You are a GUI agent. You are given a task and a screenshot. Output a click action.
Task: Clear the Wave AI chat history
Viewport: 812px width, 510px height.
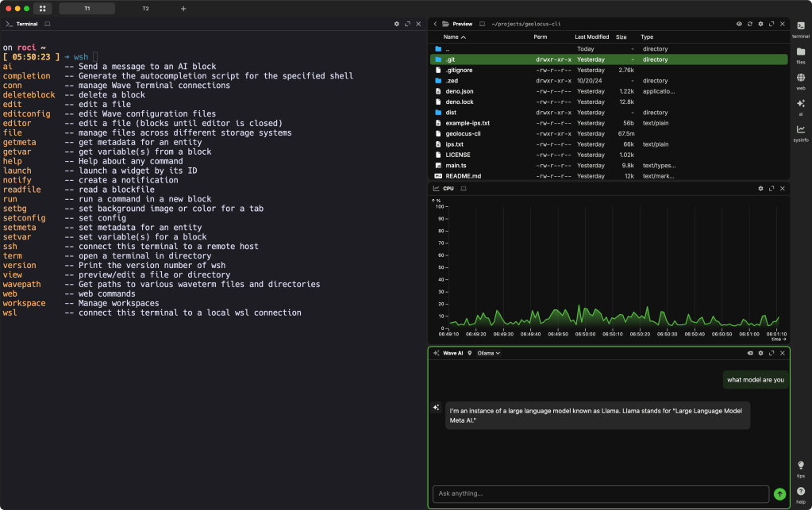click(750, 353)
